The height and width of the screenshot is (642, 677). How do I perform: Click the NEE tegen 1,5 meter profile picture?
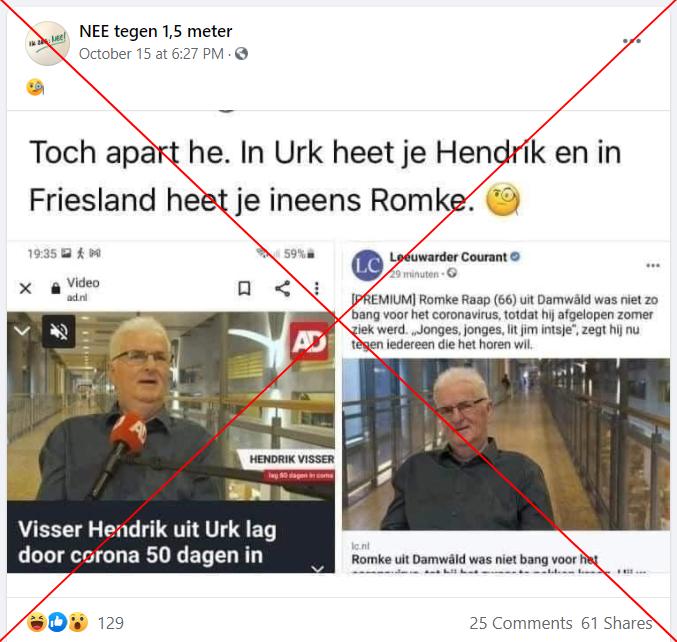click(47, 44)
